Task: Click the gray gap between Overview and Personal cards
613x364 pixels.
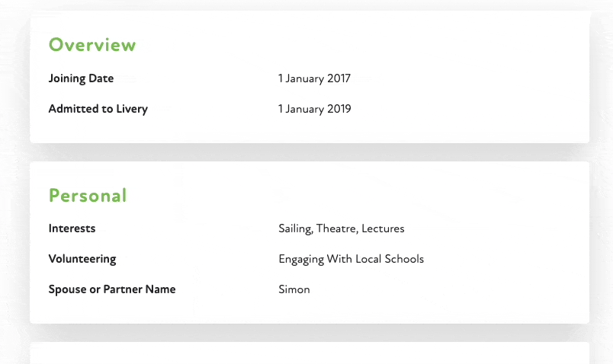Action: pos(310,152)
